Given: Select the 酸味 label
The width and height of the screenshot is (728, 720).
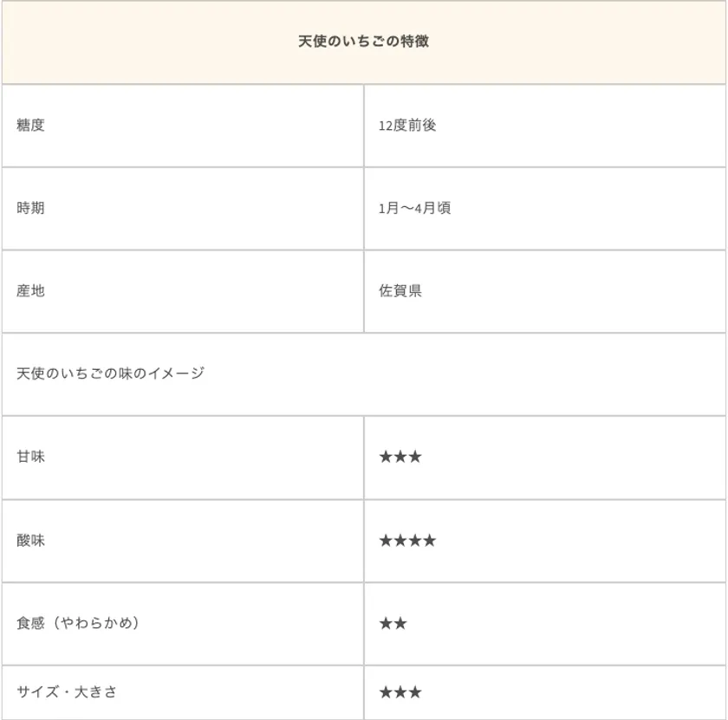Looking at the screenshot, I should click(30, 541).
